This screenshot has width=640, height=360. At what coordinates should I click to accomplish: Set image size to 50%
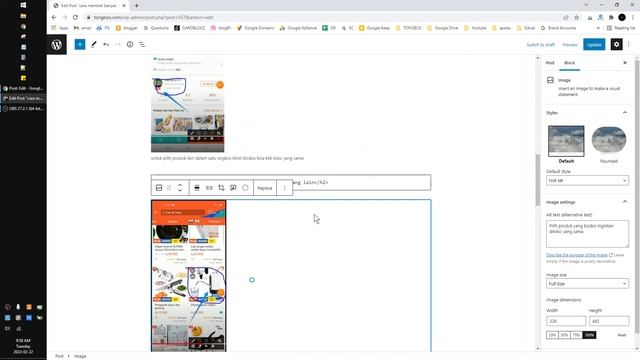coord(564,335)
